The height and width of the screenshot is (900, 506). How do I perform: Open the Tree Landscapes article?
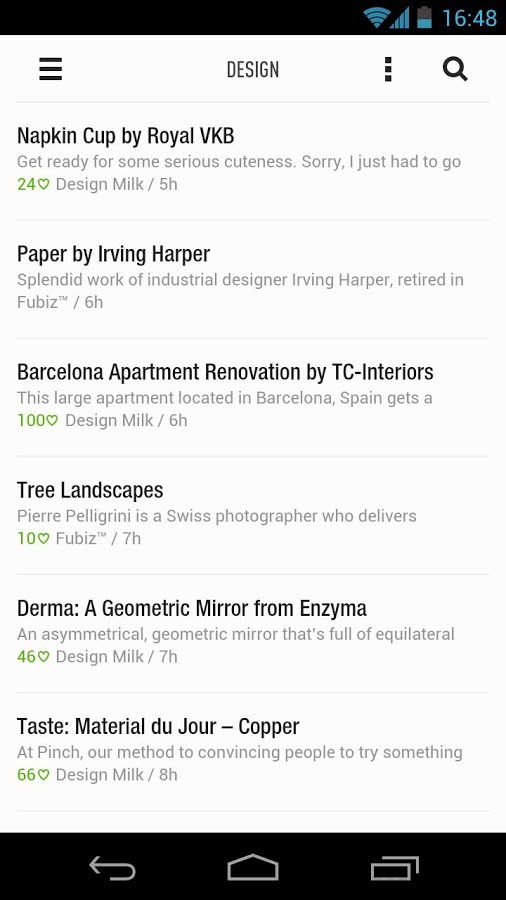[253, 515]
